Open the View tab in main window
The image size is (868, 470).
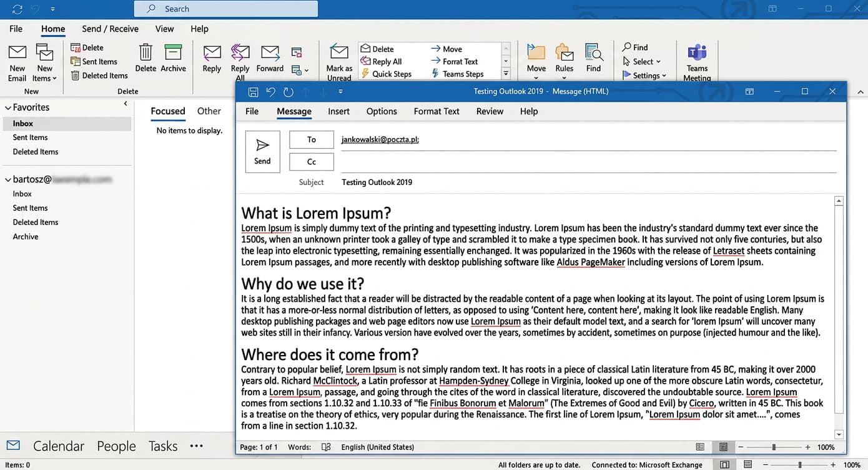[164, 29]
